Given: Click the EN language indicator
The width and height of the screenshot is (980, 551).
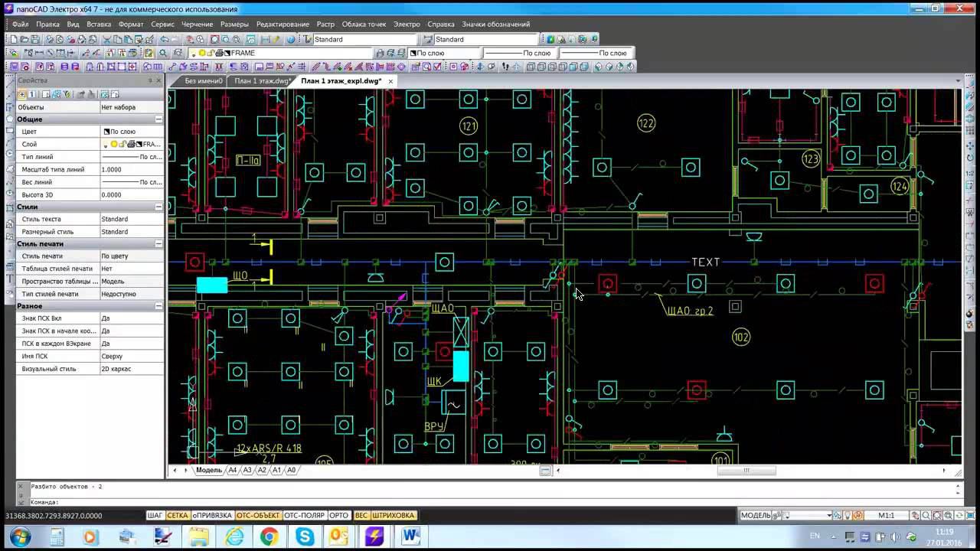Looking at the screenshot, I should [x=815, y=536].
